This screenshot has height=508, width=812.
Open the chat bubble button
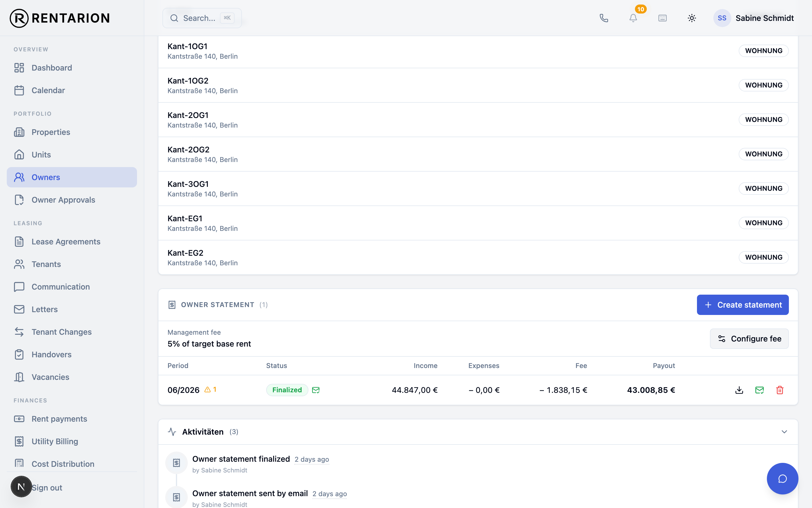click(x=782, y=478)
